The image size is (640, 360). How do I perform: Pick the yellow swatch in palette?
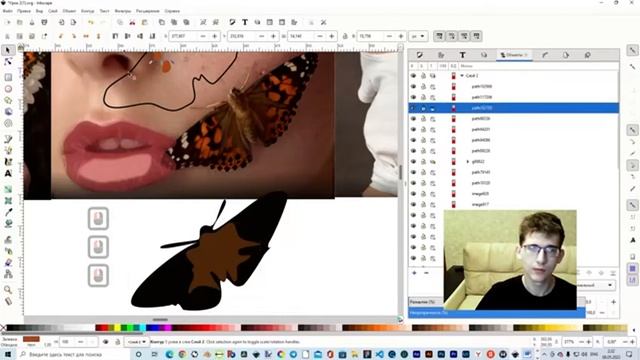[x=117, y=328]
